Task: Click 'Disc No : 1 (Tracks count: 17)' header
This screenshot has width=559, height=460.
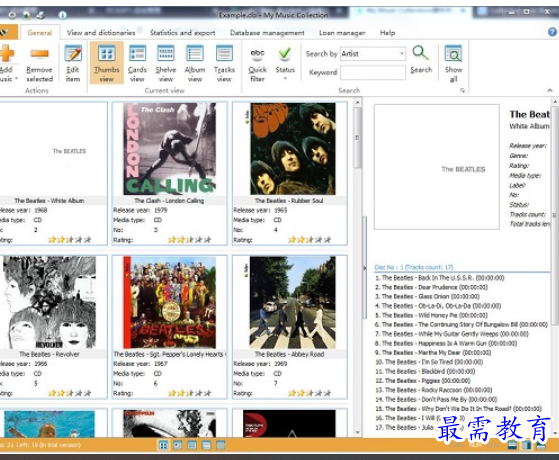Action: pos(414,267)
